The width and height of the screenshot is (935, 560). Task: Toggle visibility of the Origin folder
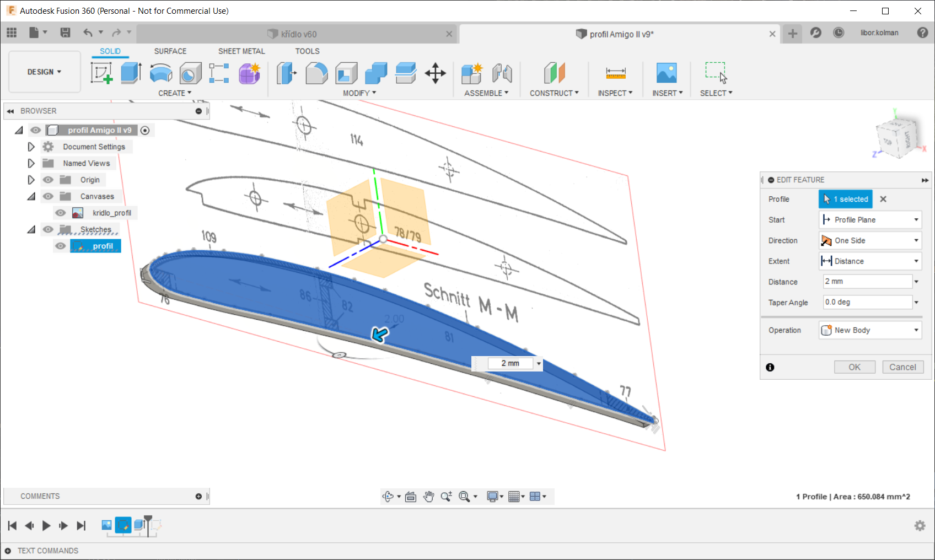(49, 180)
